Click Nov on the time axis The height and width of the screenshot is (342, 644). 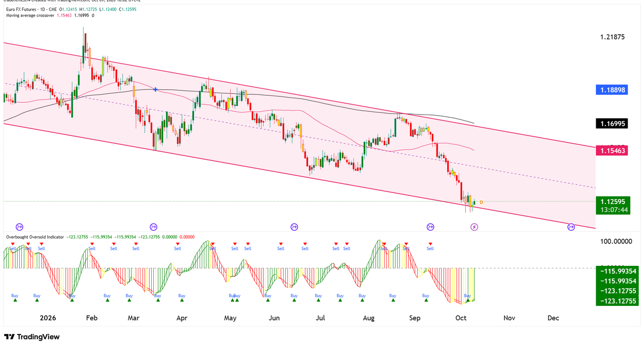[x=509, y=318]
